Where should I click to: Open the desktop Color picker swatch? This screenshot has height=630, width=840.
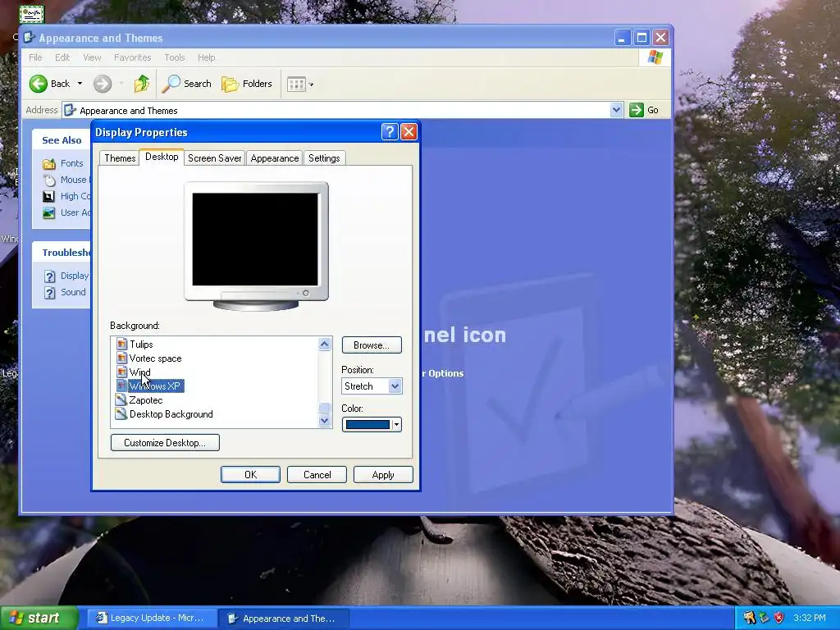coord(372,425)
